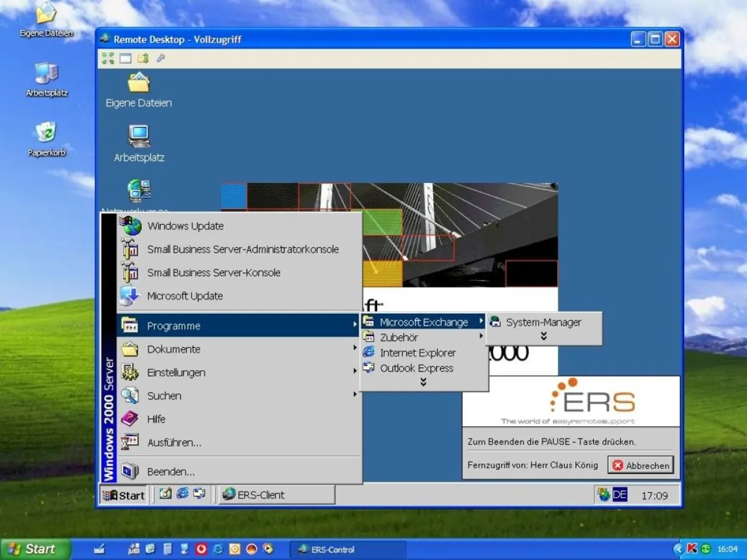Select System-Manager from Microsoft Exchange submenu
Image resolution: width=747 pixels, height=560 pixels.
coord(543,322)
